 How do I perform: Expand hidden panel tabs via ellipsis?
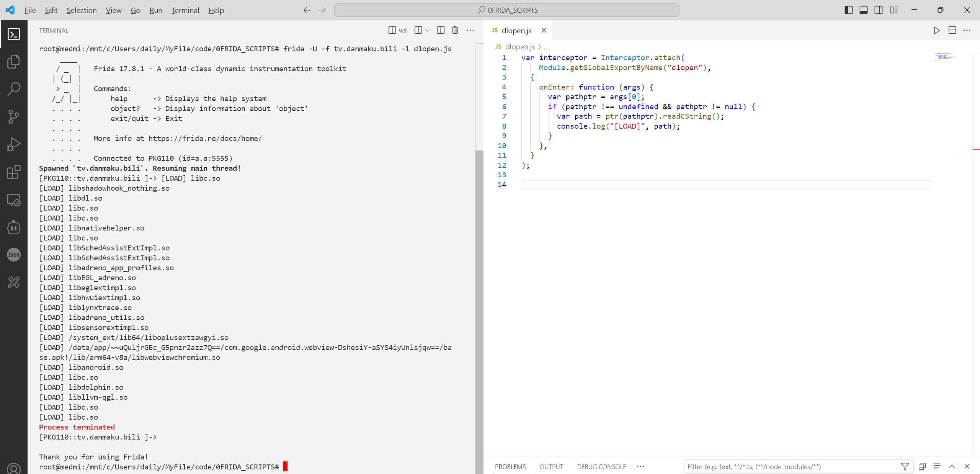tap(640, 466)
